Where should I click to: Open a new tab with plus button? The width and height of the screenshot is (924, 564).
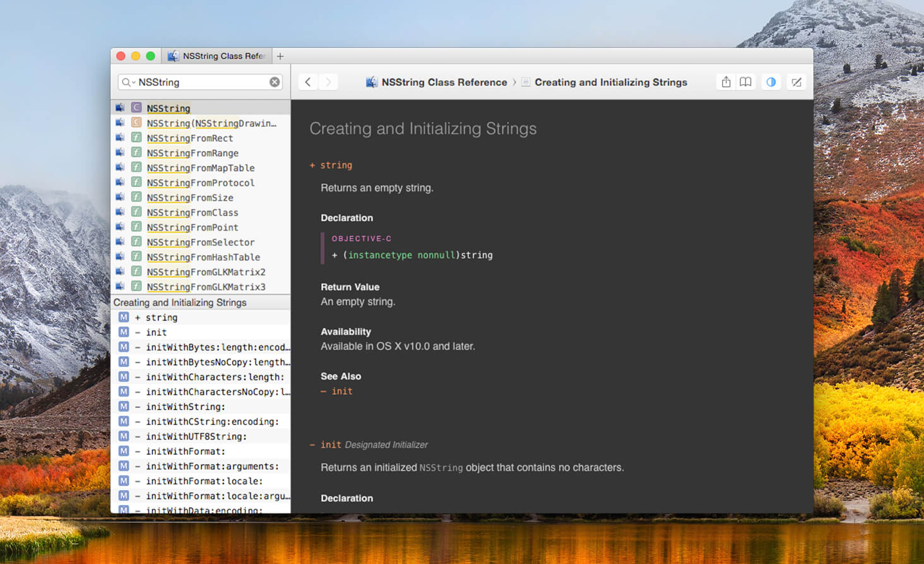pos(280,56)
